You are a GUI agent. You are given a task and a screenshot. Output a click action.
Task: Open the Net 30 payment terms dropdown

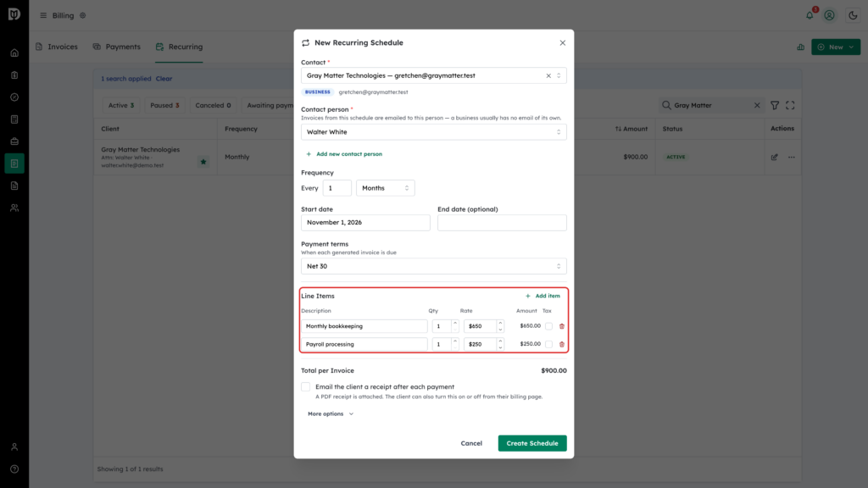coord(433,266)
